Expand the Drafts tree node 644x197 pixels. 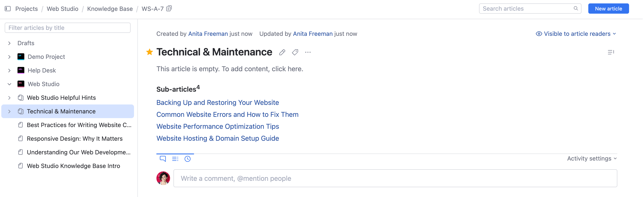tap(10, 43)
